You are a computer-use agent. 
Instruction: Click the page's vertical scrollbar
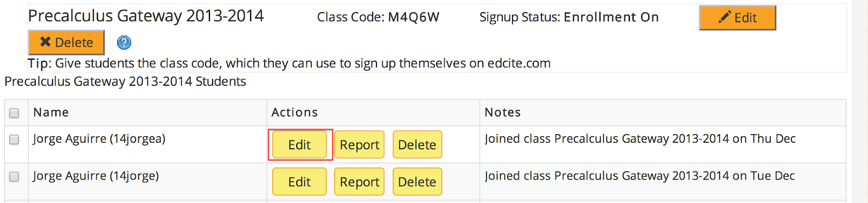[859, 101]
